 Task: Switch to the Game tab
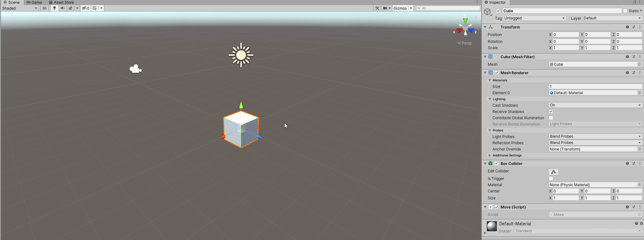(x=34, y=2)
